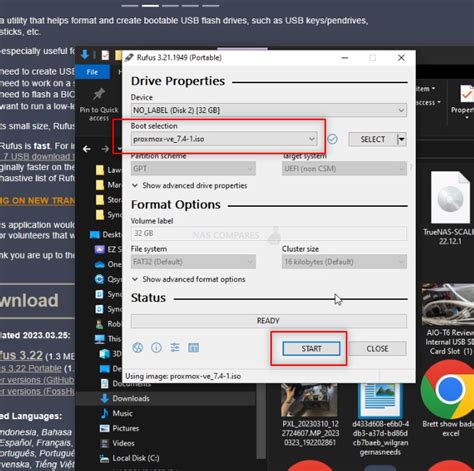Open the Partition scheme GPT dropdown
Screen dimensions: 474x471
click(x=193, y=168)
